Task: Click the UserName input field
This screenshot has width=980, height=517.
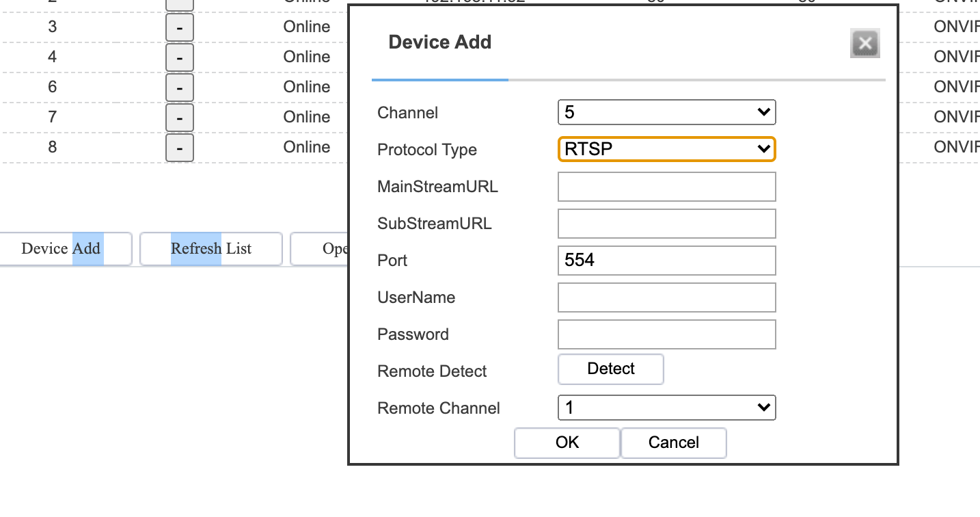Action: point(666,297)
